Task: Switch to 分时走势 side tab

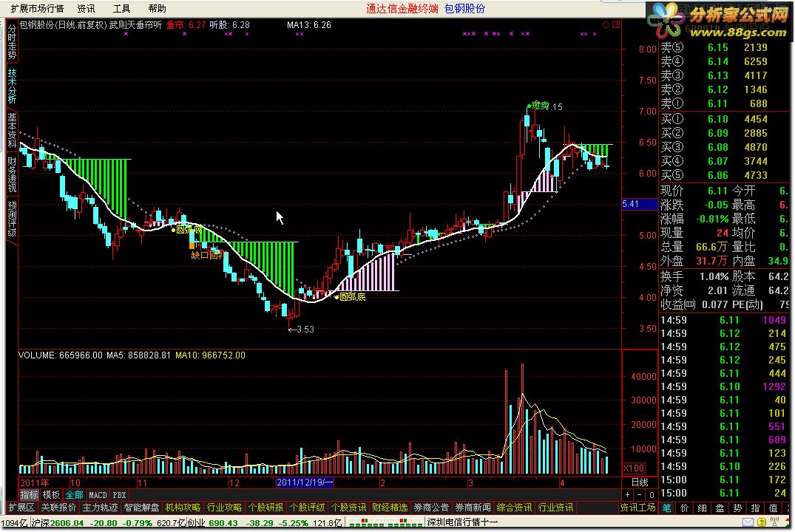Action: (12, 41)
